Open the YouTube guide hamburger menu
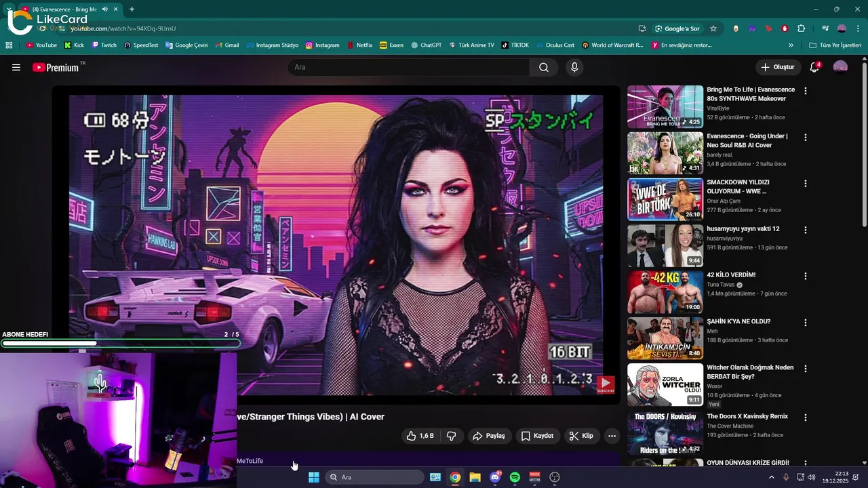The image size is (868, 488). 16,67
